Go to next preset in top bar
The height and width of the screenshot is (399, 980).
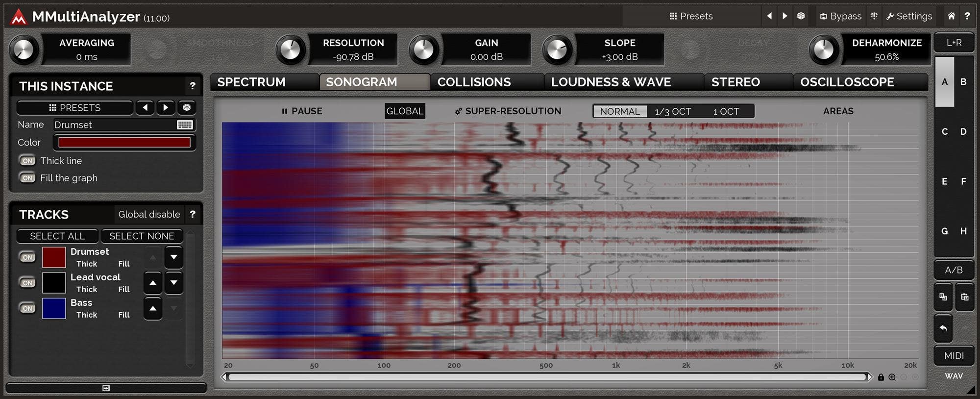coord(785,16)
